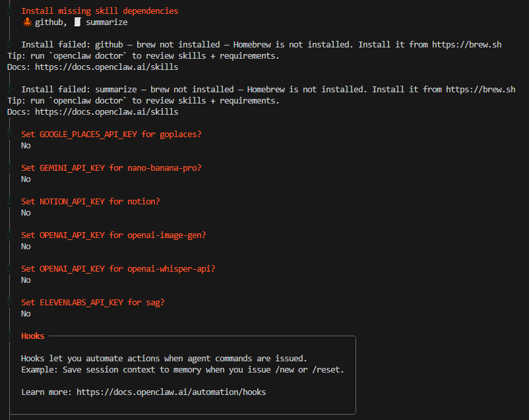The height and width of the screenshot is (420, 529).
Task: Open the second docs.openclaw.ai/skills link
Action: pyautogui.click(x=107, y=112)
